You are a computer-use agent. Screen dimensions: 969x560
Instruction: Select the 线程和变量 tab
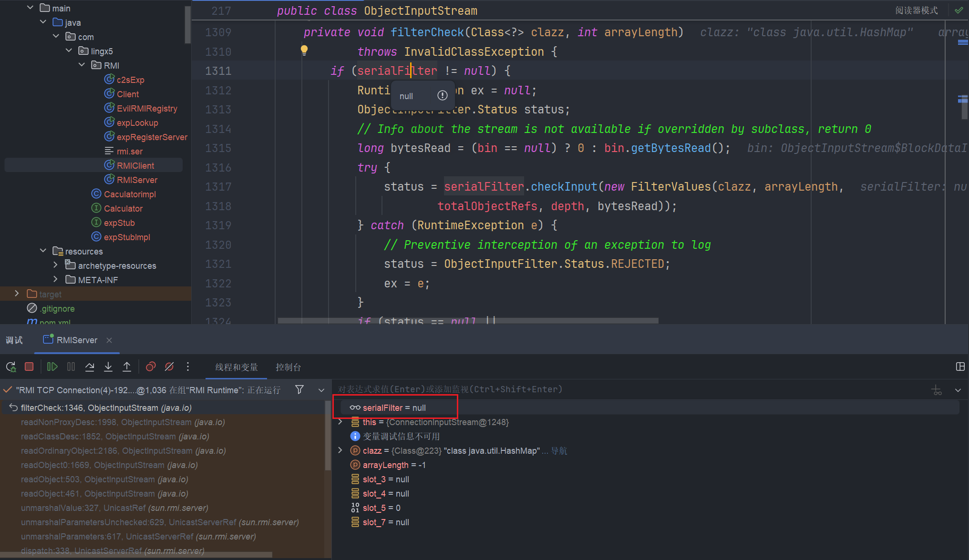coord(237,367)
